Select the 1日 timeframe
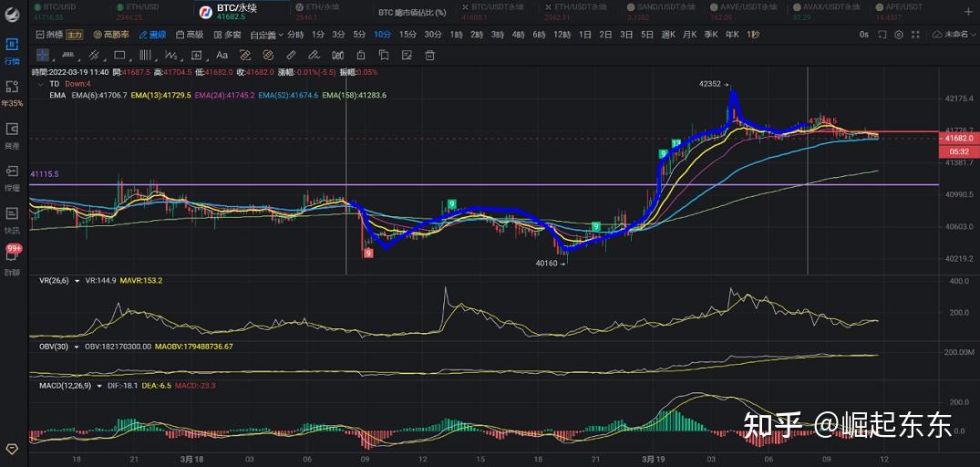980x467 pixels. pos(585,35)
